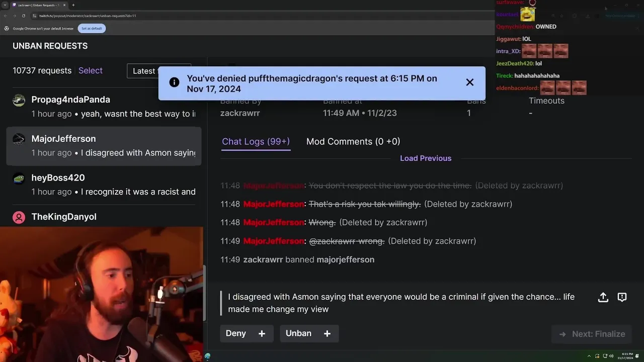Click the browser forward arrow
The image size is (644, 362).
(14, 16)
